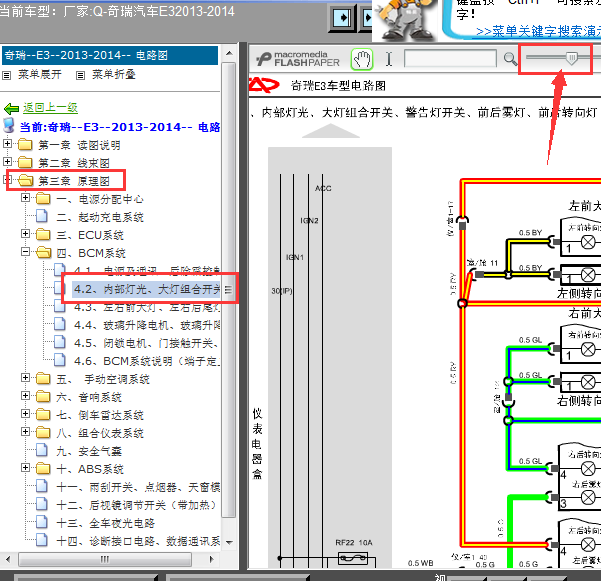The width and height of the screenshot is (601, 581).
Task: Click the FlashPaper zoom slider handle
Action: 571,58
